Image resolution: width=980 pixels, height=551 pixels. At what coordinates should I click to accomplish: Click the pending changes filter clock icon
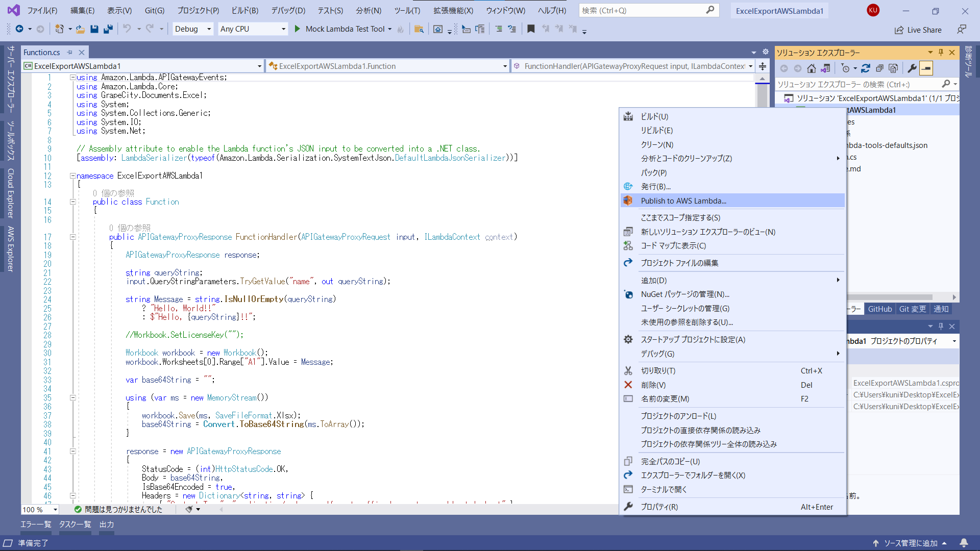(845, 68)
